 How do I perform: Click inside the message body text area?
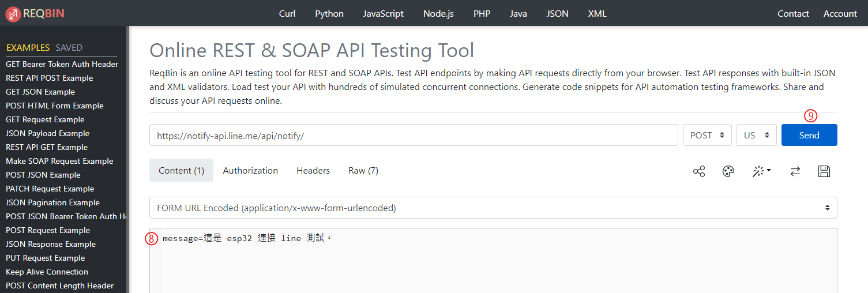coord(493,261)
